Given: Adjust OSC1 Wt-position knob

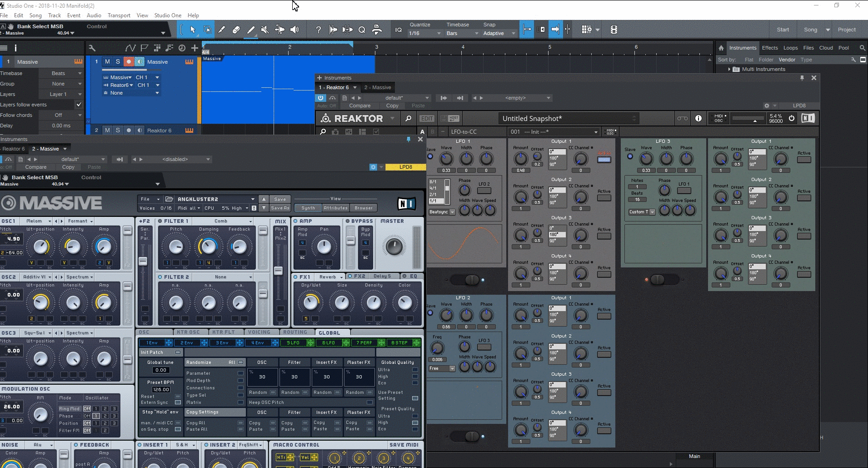Looking at the screenshot, I should 40,247.
